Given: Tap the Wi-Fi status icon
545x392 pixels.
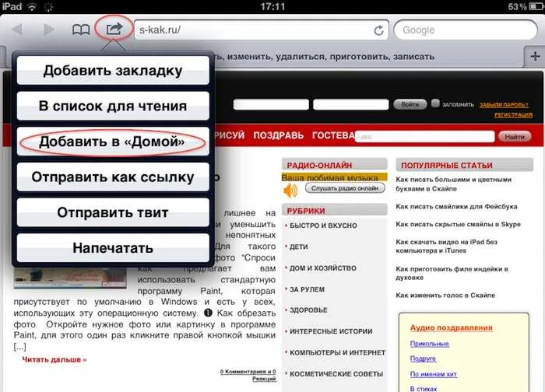Looking at the screenshot, I should [33, 6].
